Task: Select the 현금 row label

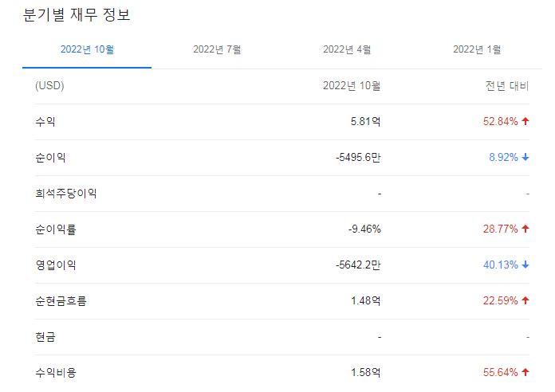Action: point(45,337)
